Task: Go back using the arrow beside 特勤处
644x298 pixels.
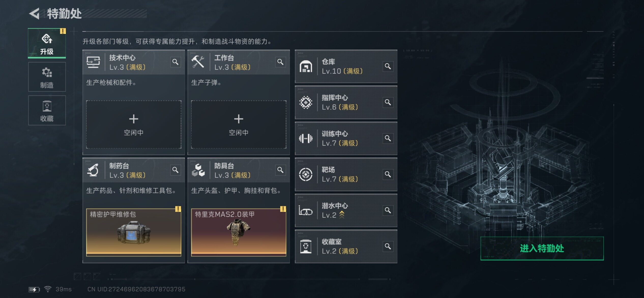Action: point(34,13)
